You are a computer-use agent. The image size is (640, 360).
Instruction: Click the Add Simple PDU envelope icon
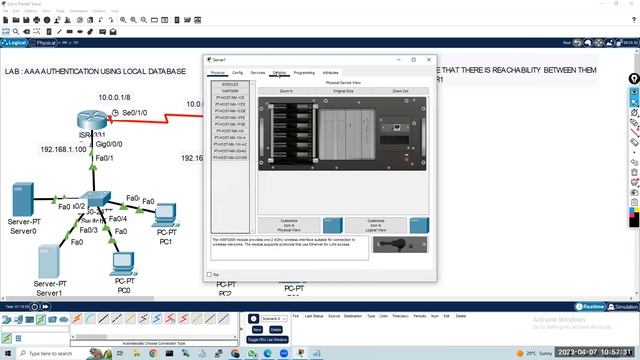102,31
